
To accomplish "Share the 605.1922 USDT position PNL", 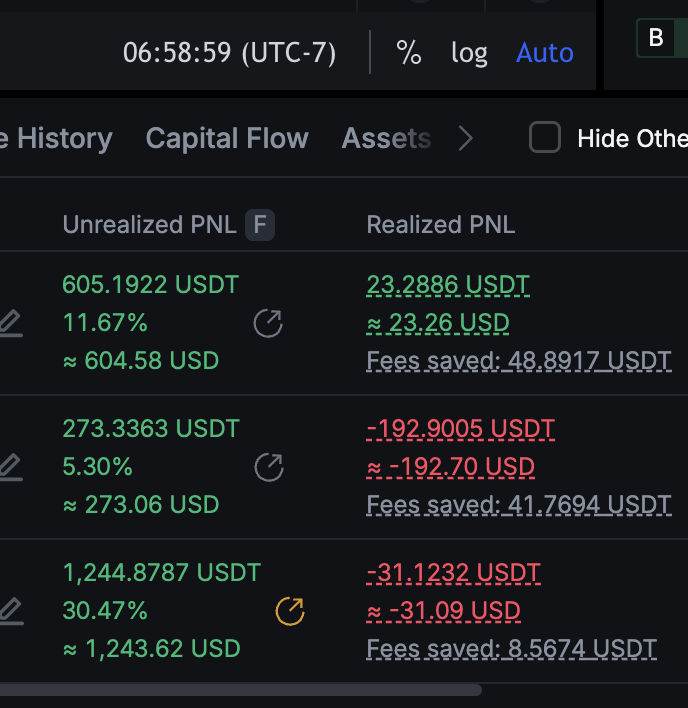I will tap(268, 323).
